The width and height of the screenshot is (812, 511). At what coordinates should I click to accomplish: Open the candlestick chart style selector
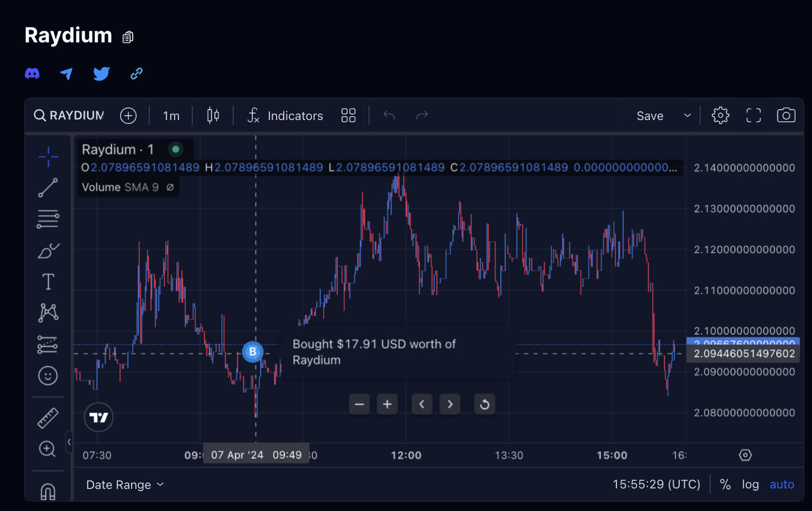click(x=213, y=116)
